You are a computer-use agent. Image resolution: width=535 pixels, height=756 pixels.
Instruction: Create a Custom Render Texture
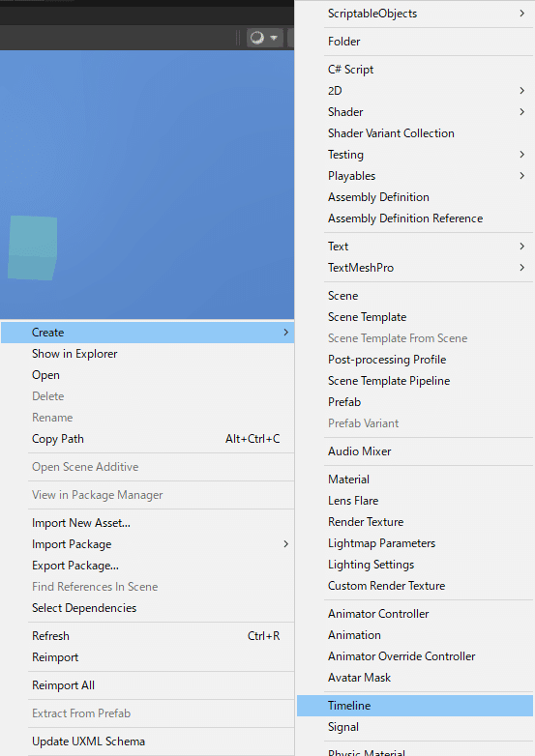[386, 585]
